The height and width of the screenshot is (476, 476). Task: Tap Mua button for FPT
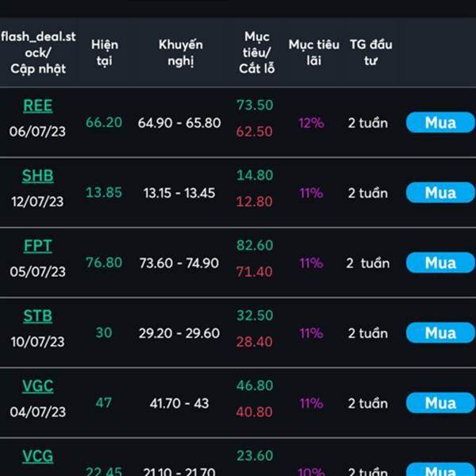pos(440,263)
